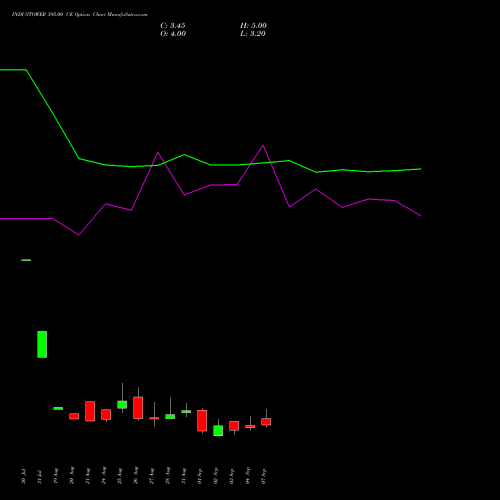
Task: Click the highest purple peak on the right
Action: pyautogui.click(x=263, y=145)
